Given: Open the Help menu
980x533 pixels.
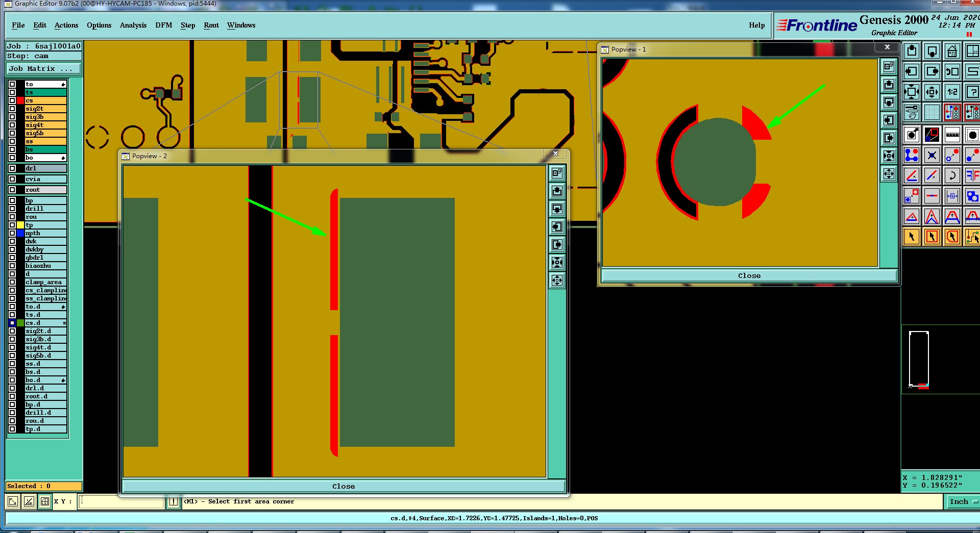Looking at the screenshot, I should (x=757, y=25).
